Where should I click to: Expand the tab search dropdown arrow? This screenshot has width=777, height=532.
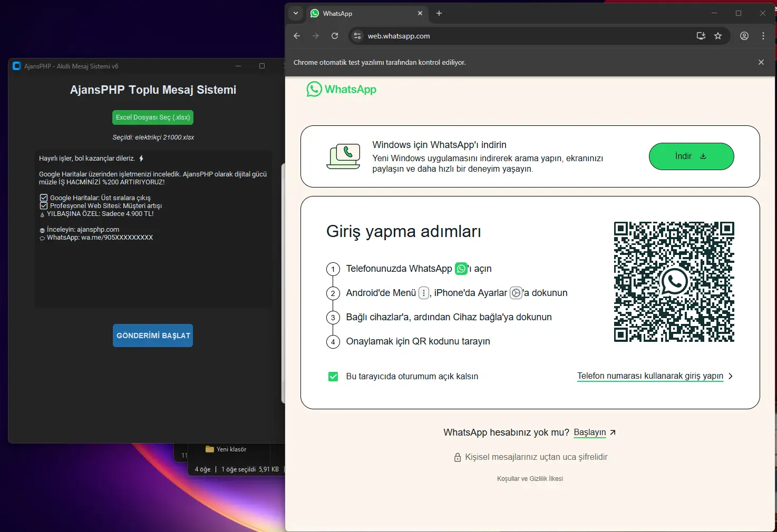[296, 13]
